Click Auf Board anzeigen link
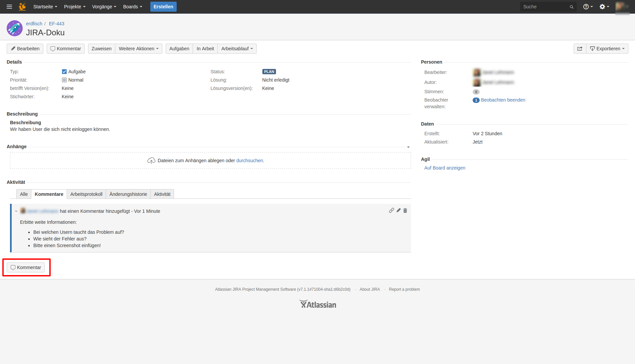The image size is (635, 364). click(x=445, y=168)
